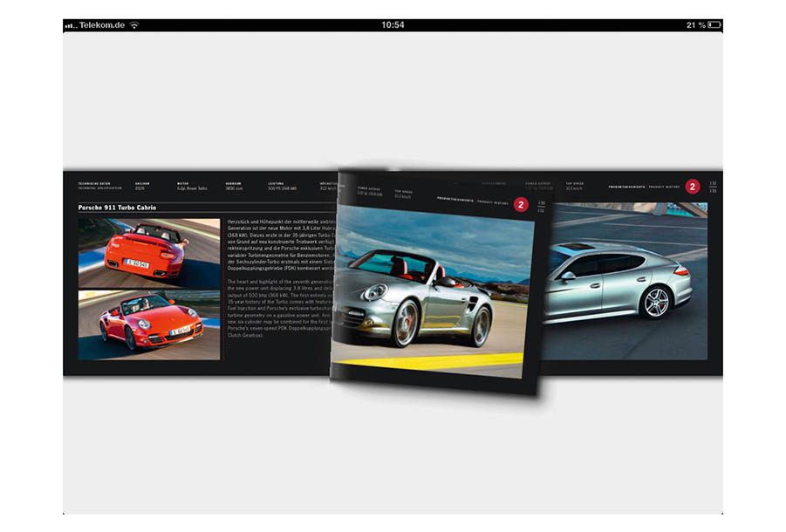786x532 pixels.
Task: Tap the German paragraph starting 'Herzstück und Höhepunkt'
Action: [281, 244]
